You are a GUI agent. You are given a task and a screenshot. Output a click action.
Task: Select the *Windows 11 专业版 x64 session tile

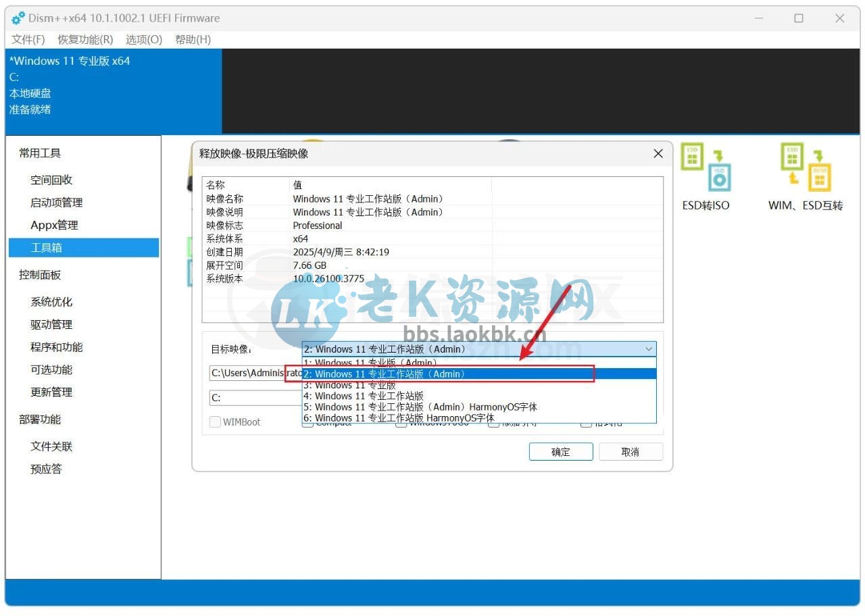click(x=114, y=91)
